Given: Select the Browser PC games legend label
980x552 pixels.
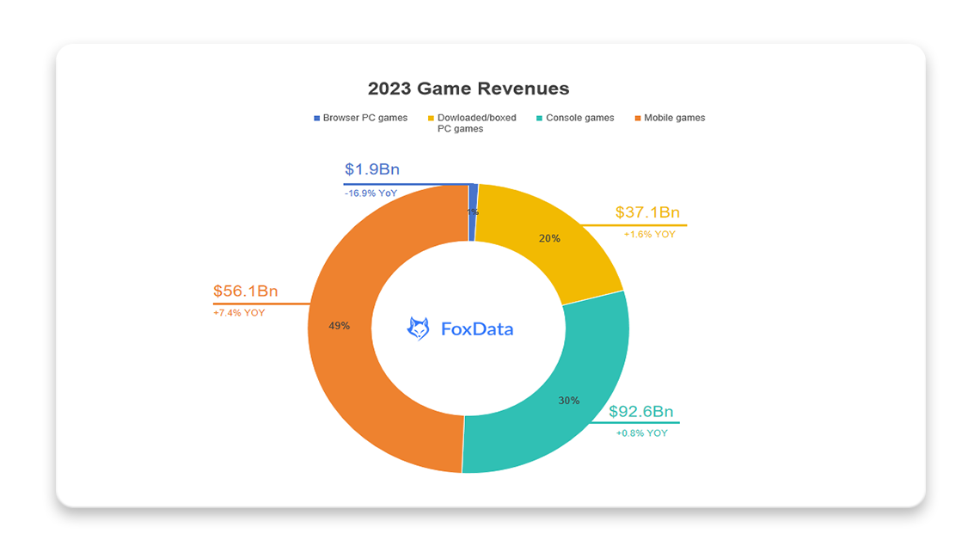Looking at the screenshot, I should point(364,118).
